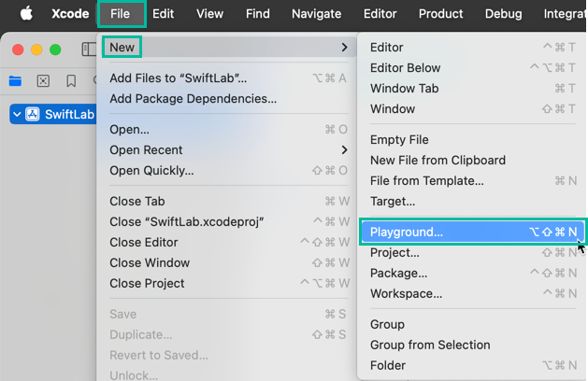This screenshot has width=588, height=381.
Task: Click the yellow minimize window button
Action: [36, 49]
